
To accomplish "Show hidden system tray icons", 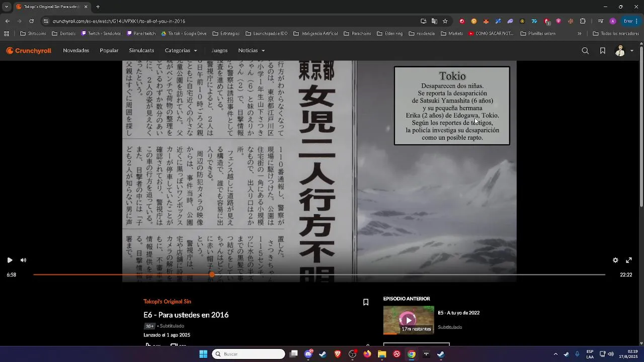I will (x=555, y=354).
